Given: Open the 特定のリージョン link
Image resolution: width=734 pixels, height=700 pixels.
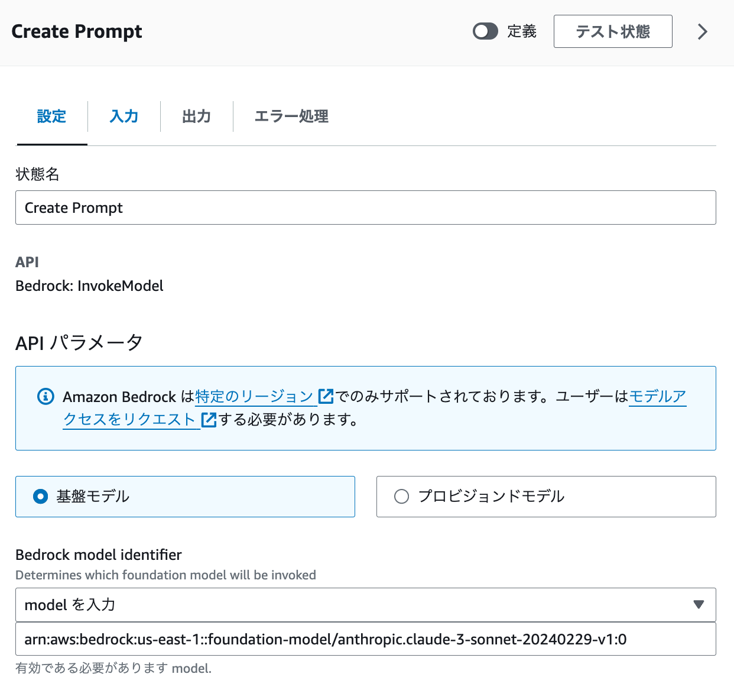Looking at the screenshot, I should pyautogui.click(x=254, y=396).
